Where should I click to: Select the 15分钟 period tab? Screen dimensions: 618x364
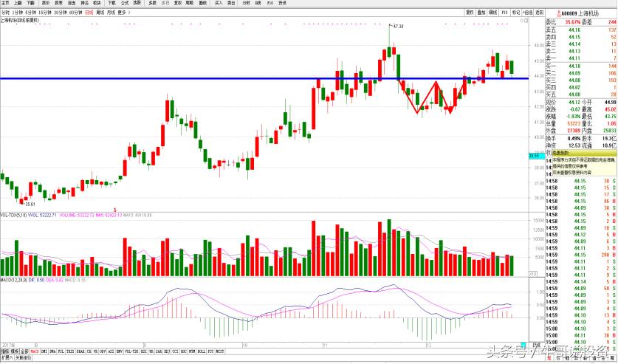[x=45, y=13]
